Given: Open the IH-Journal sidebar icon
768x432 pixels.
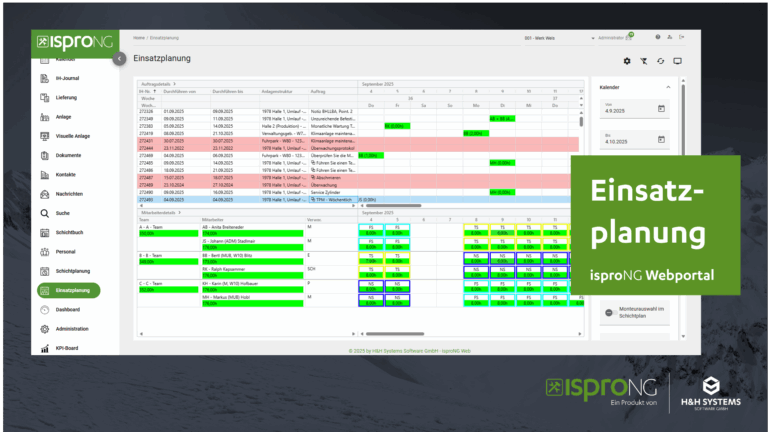Looking at the screenshot, I should (x=45, y=78).
